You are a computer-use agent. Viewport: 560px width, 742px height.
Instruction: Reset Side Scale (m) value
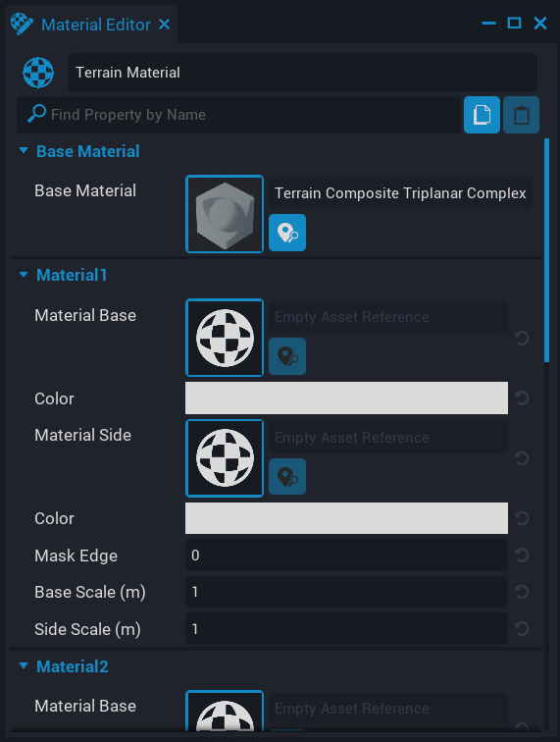[x=522, y=629]
